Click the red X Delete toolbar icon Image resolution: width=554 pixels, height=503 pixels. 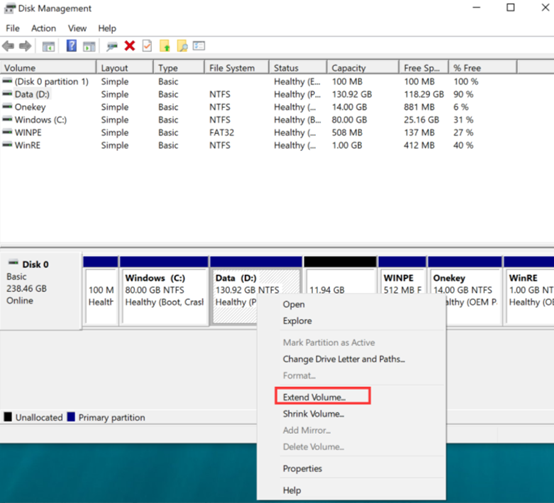click(130, 46)
